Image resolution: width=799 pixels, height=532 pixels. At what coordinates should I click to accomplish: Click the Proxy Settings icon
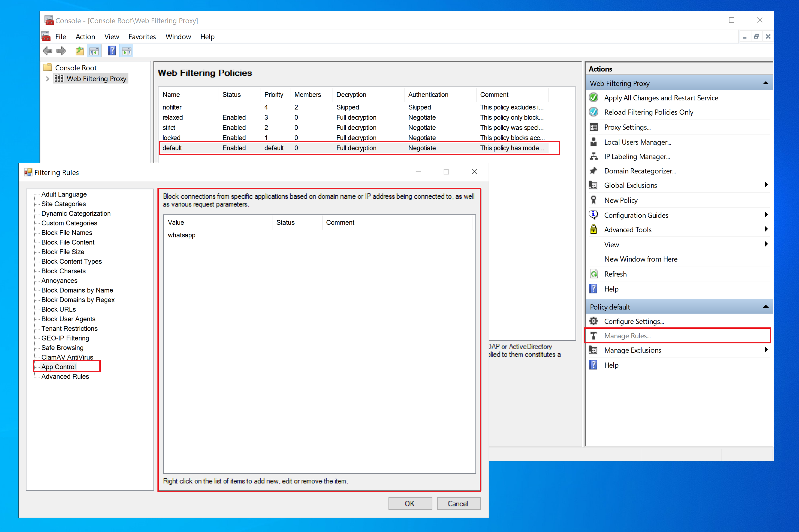tap(593, 127)
